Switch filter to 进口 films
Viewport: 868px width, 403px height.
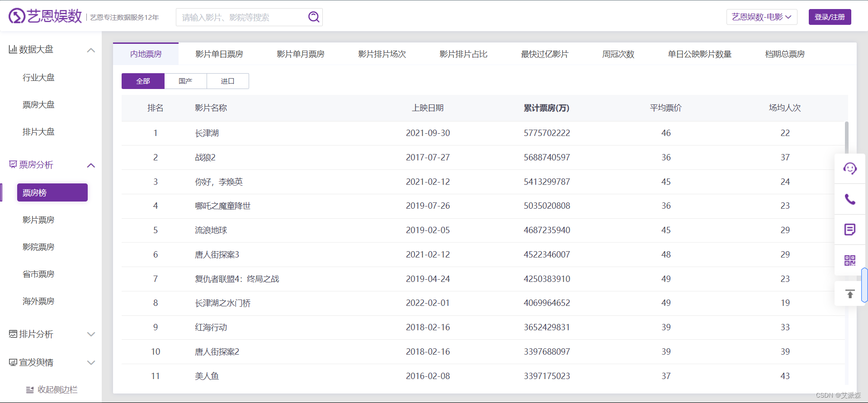[227, 81]
